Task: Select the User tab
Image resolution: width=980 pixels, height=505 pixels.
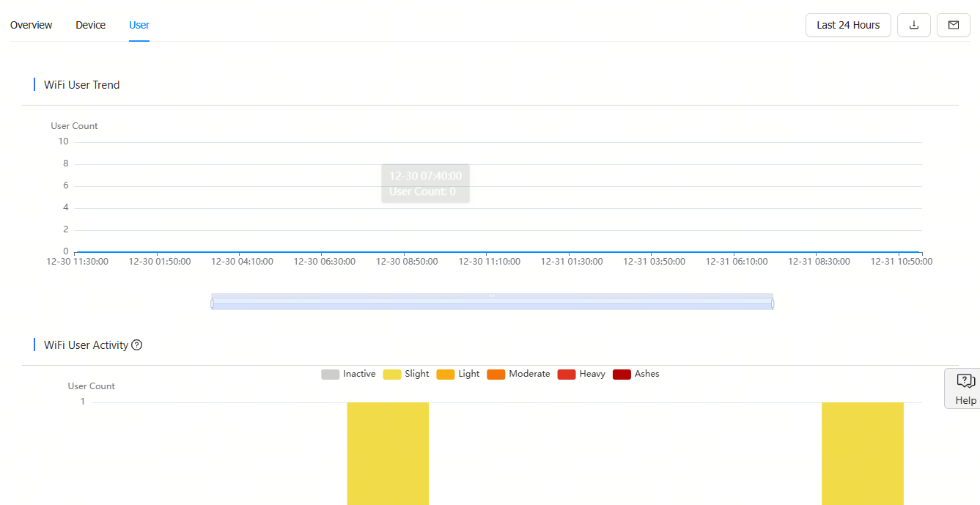Action: click(x=139, y=25)
